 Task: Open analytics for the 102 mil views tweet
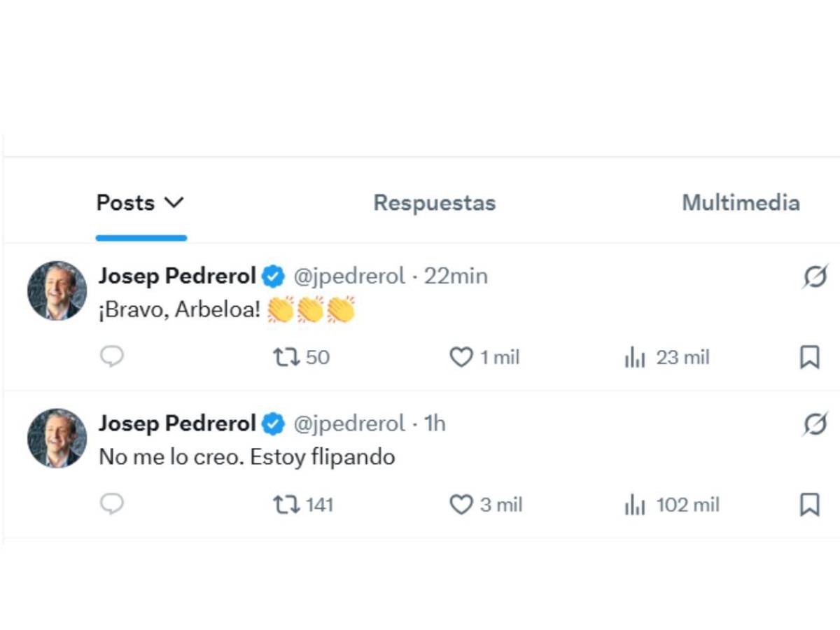click(x=634, y=504)
